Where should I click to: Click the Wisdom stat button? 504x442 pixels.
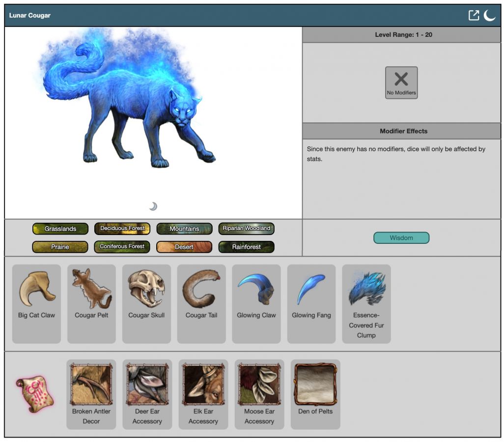point(401,238)
